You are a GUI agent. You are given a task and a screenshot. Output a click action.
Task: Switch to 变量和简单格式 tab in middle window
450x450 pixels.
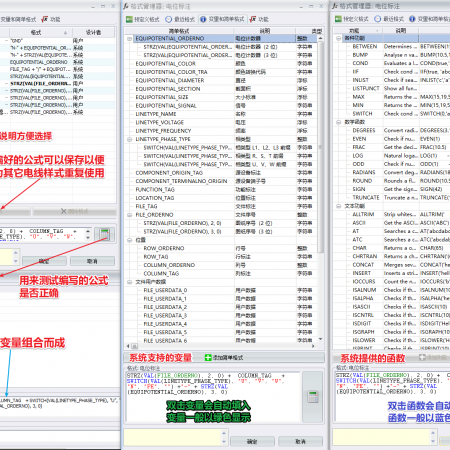tap(222, 19)
